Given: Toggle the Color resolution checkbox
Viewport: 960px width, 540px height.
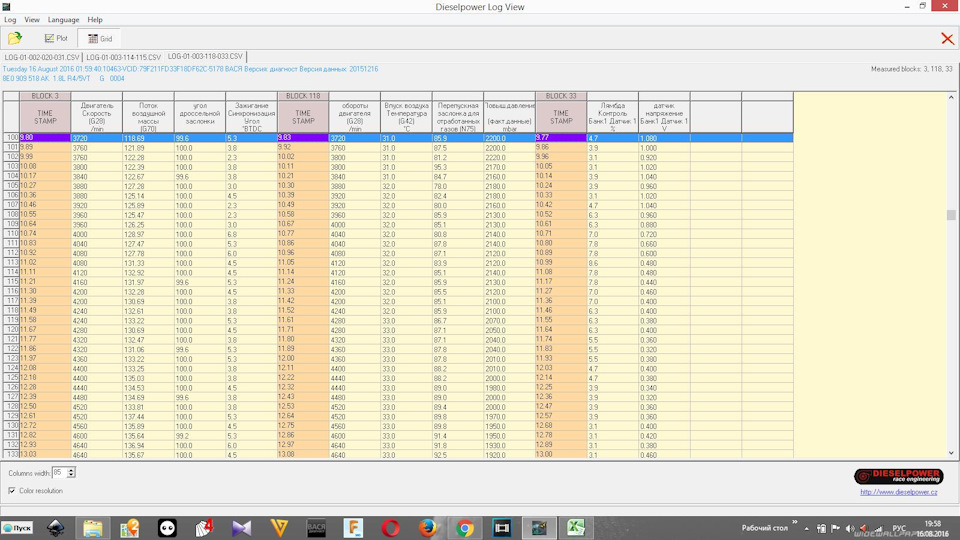Looking at the screenshot, I should pos(12,491).
